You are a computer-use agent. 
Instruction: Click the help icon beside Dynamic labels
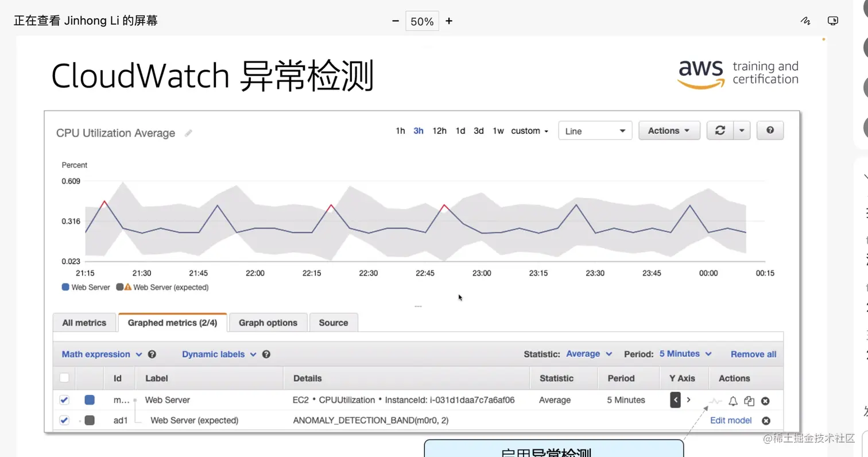(x=266, y=354)
